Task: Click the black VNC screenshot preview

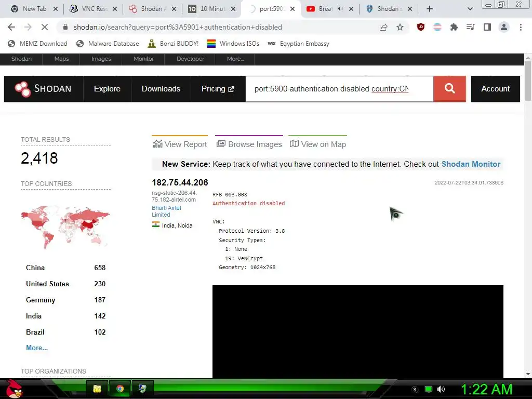Action: point(357,331)
